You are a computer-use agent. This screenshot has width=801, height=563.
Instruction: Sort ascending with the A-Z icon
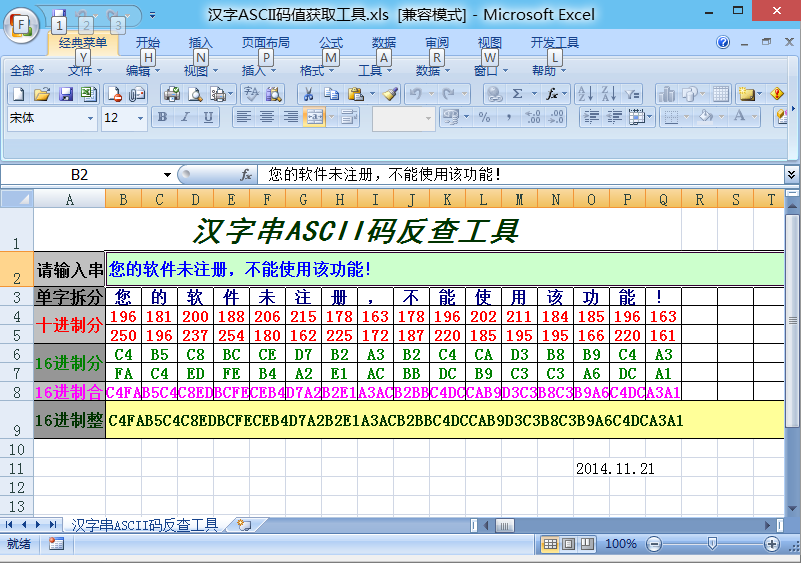click(x=583, y=94)
